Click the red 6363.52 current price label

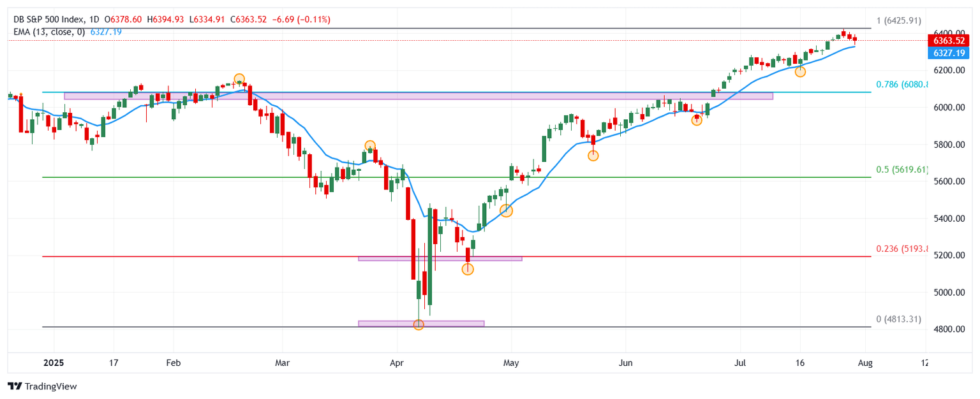947,40
